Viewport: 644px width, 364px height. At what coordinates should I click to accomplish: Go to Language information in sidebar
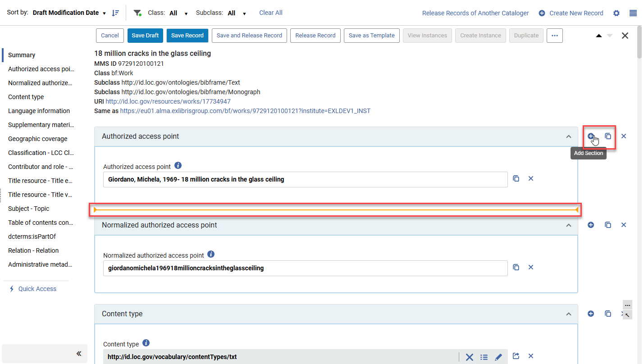pyautogui.click(x=39, y=111)
